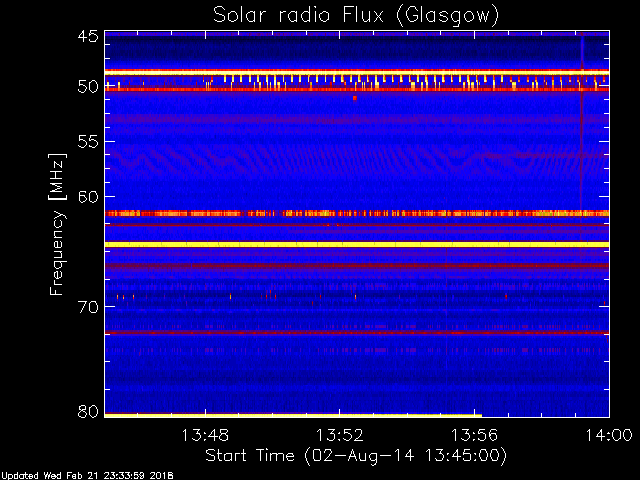This screenshot has height=480, width=640.
Task: Select the 70 frequency tick label
Action: click(88, 307)
